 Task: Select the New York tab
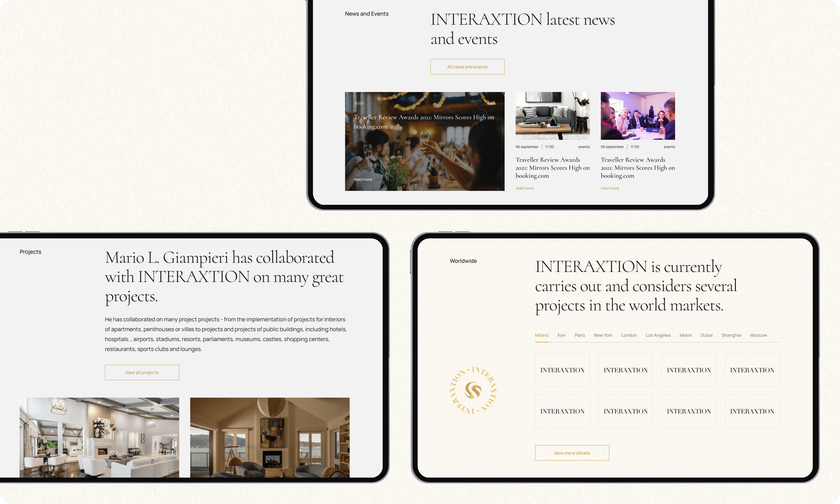(x=603, y=335)
